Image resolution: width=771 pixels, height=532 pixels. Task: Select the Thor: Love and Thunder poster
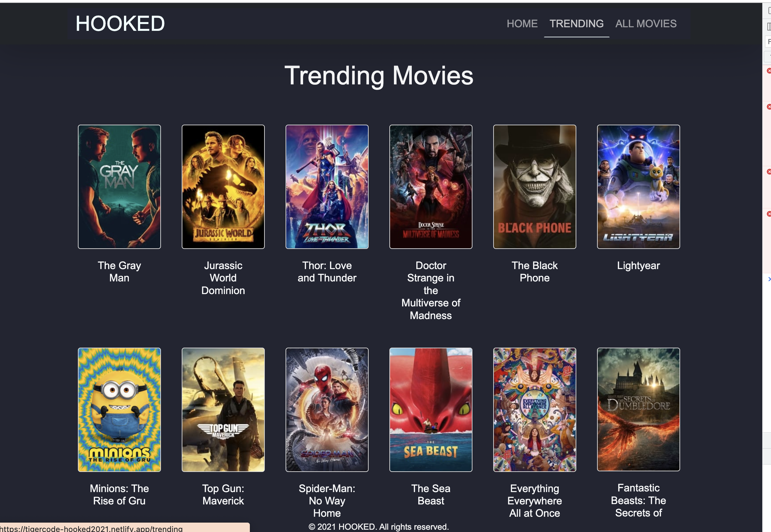(327, 187)
